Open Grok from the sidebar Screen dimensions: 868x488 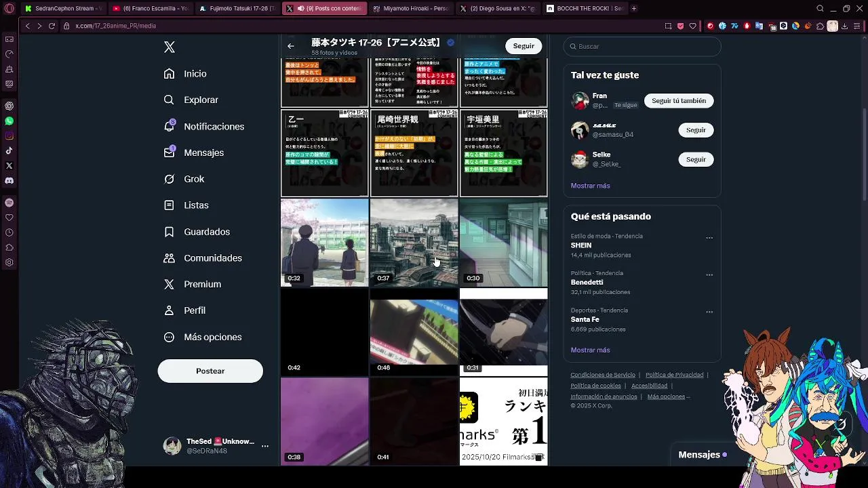click(184, 179)
